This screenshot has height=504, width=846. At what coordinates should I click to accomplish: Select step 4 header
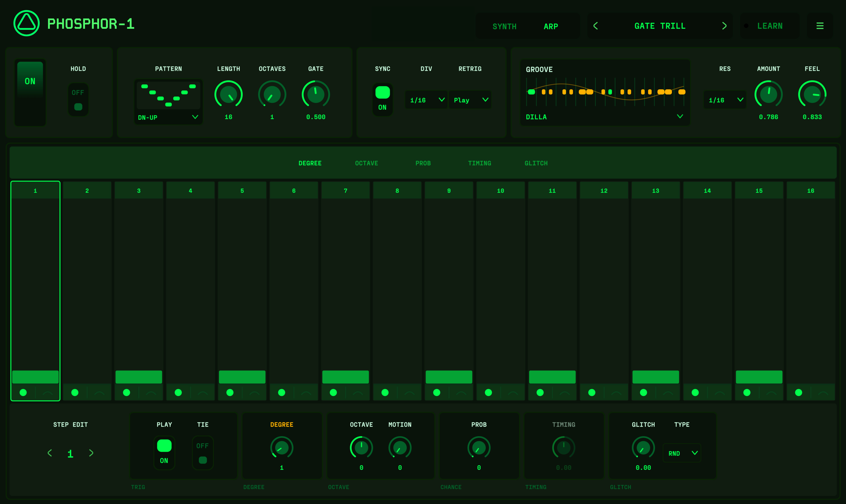(191, 191)
